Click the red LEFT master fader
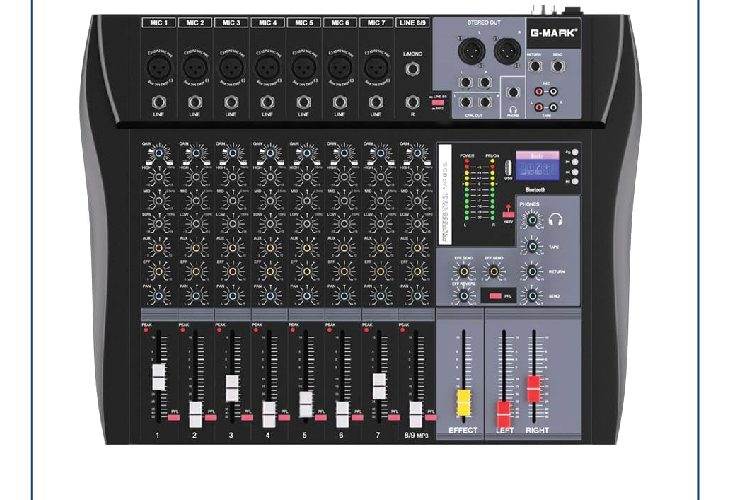The height and width of the screenshot is (500, 730). [x=504, y=410]
